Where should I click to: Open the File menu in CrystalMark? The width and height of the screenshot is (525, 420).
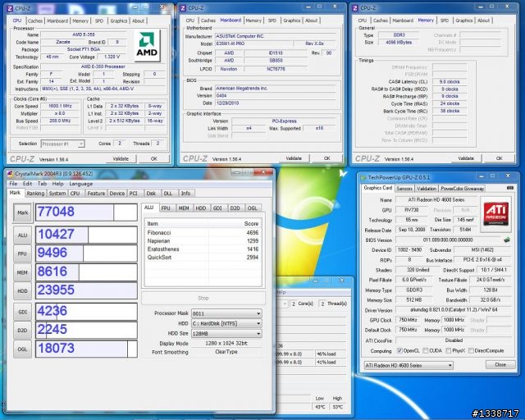(x=13, y=184)
